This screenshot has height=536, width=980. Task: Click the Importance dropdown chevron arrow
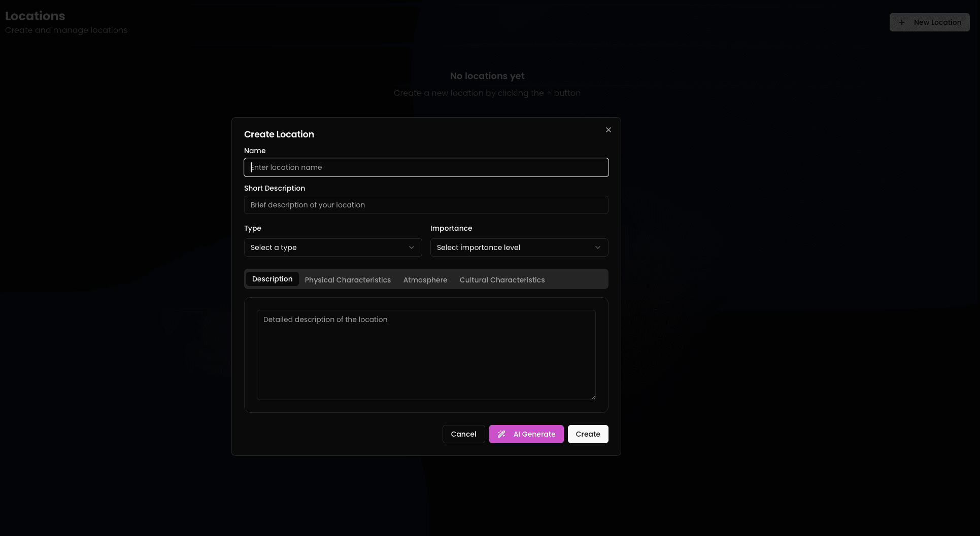pyautogui.click(x=597, y=247)
